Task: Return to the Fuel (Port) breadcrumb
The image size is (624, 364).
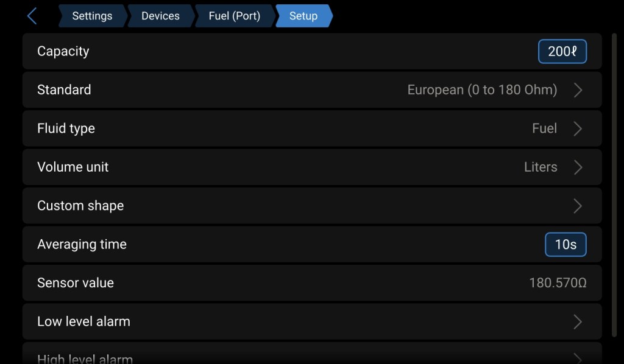Action: tap(234, 16)
